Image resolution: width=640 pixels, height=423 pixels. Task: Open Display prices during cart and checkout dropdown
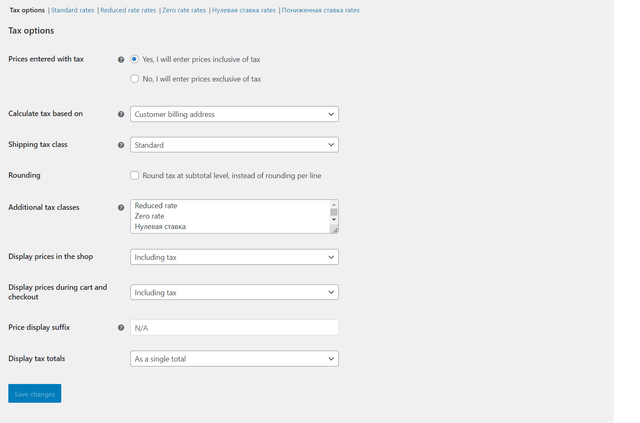coord(234,292)
